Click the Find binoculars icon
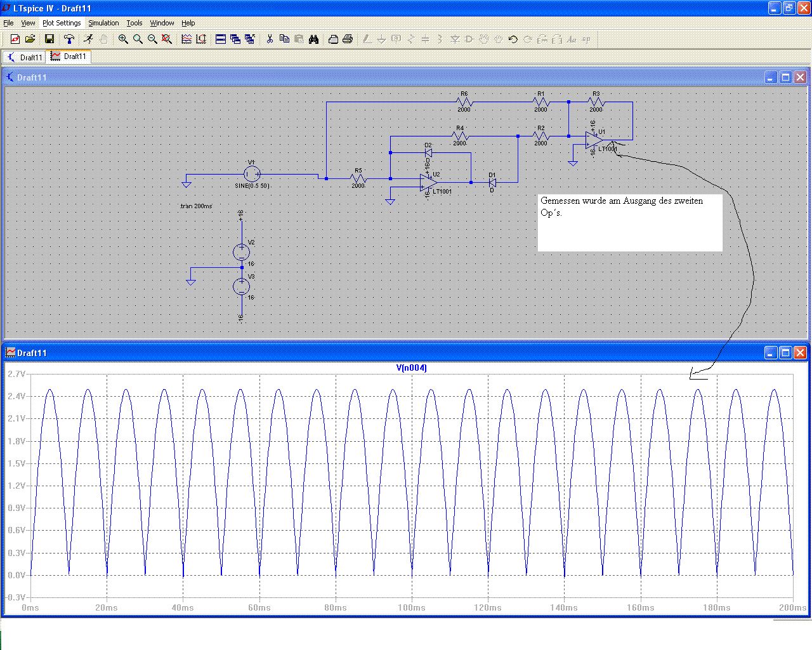 tap(313, 39)
